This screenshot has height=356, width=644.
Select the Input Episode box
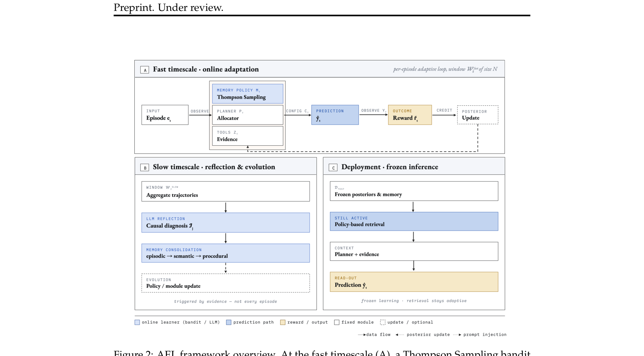pos(165,115)
